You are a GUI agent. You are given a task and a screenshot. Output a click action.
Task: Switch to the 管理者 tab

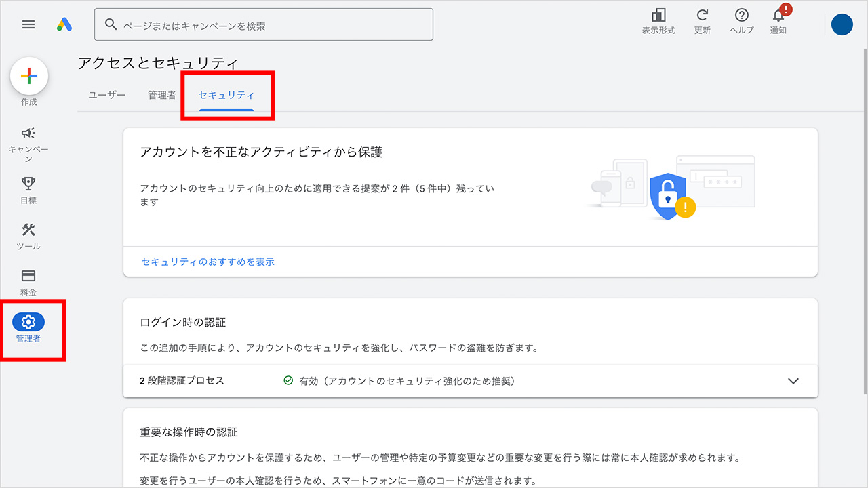(x=162, y=96)
